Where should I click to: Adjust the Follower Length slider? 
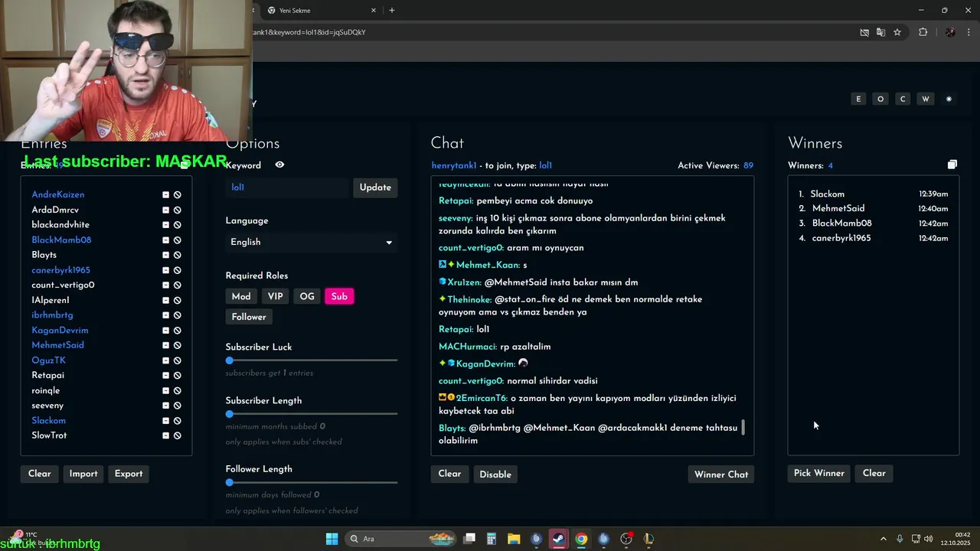(312, 482)
